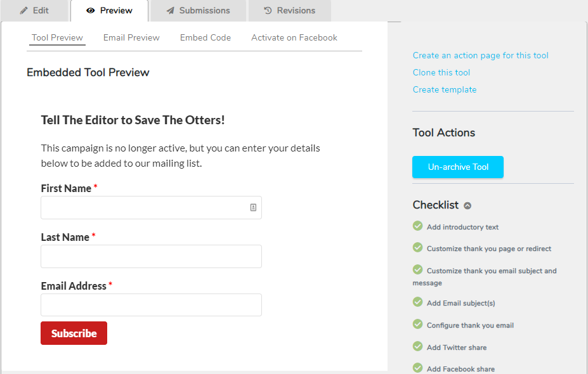This screenshot has height=374, width=588.
Task: Switch to Email Preview sub-tab
Action: tap(131, 37)
